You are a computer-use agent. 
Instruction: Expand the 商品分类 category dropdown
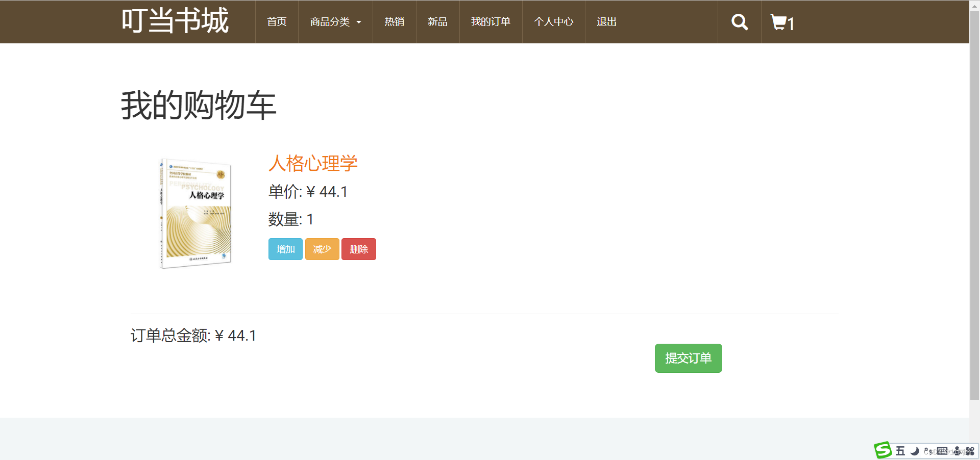[334, 21]
